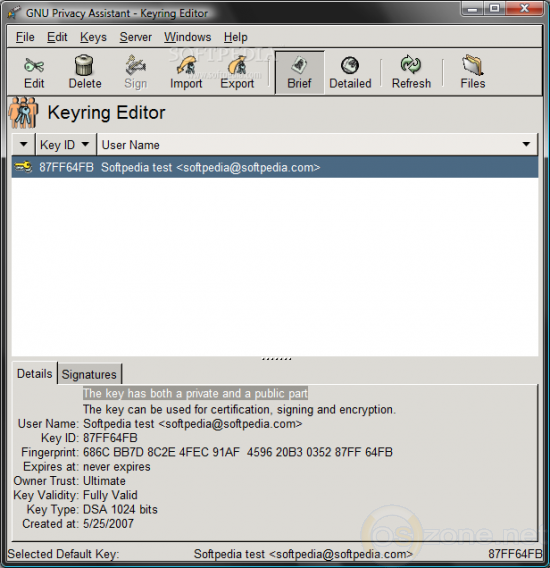Click the 'DSA 1024 bits' key type
The height and width of the screenshot is (568, 550).
point(120,509)
